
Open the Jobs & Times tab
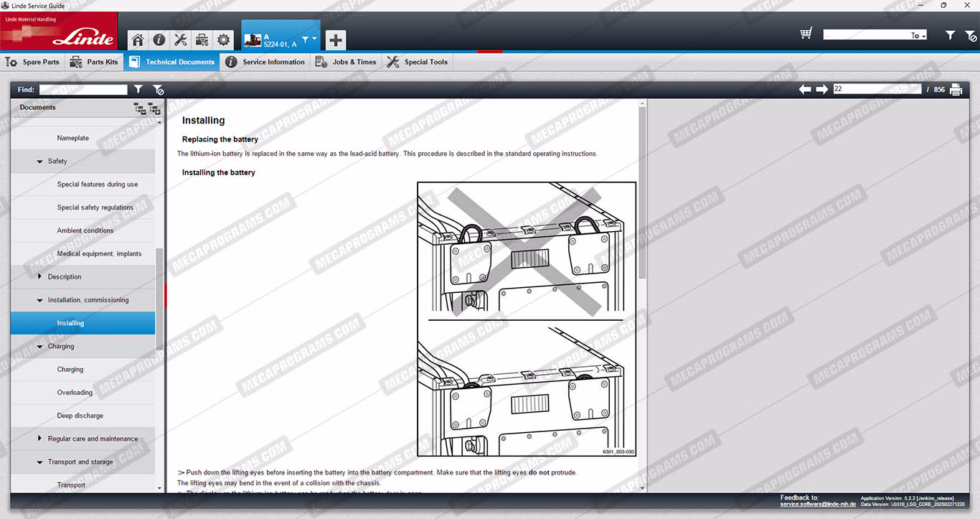(x=346, y=62)
